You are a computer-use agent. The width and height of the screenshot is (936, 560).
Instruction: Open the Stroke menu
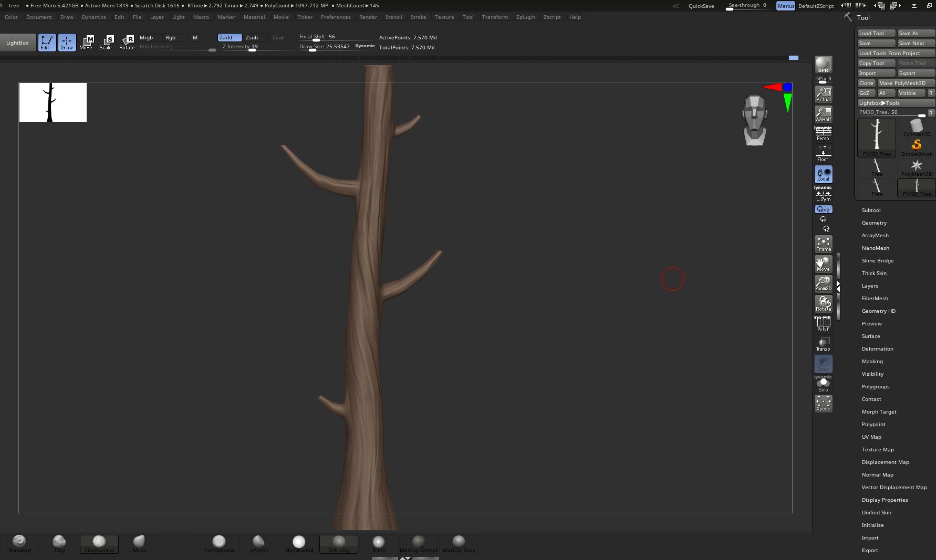click(418, 17)
